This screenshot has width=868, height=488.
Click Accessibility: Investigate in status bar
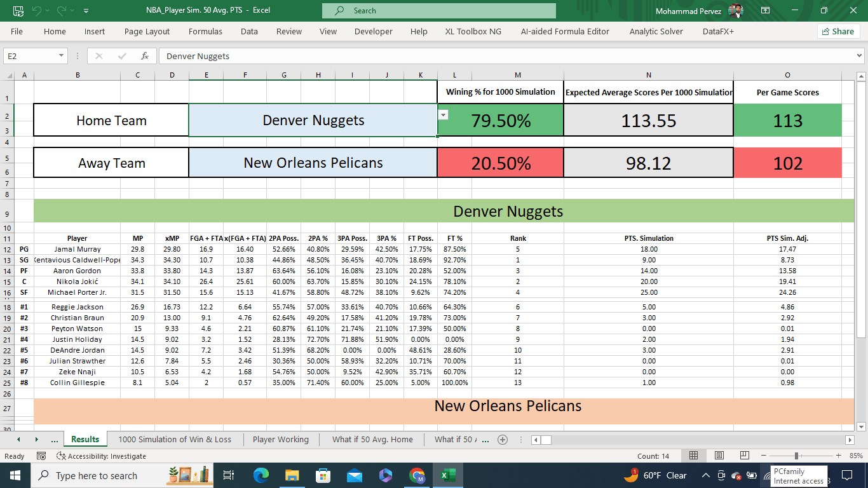coord(102,456)
